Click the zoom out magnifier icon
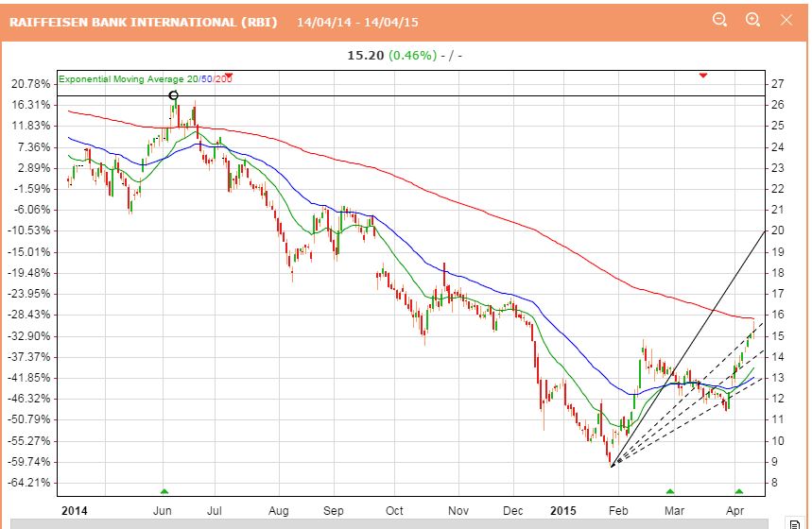Screen dimensions: 812x529 coord(720,20)
